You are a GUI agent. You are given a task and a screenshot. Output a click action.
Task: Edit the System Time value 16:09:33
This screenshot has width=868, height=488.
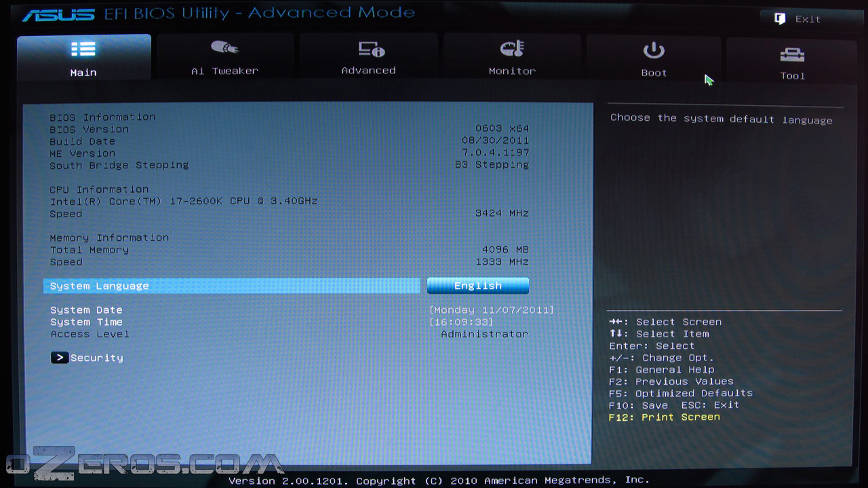[461, 322]
